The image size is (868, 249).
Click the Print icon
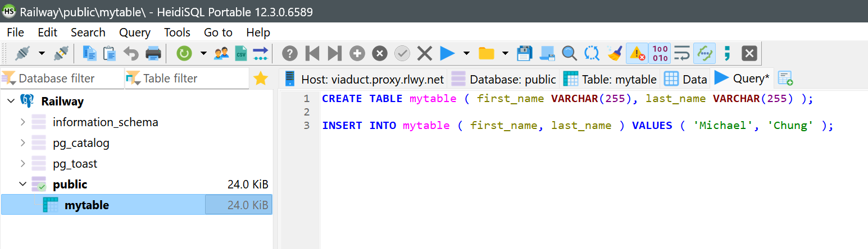pyautogui.click(x=153, y=53)
